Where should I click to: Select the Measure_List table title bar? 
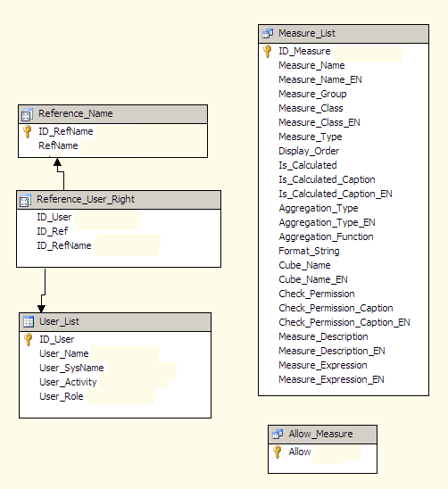coord(344,34)
